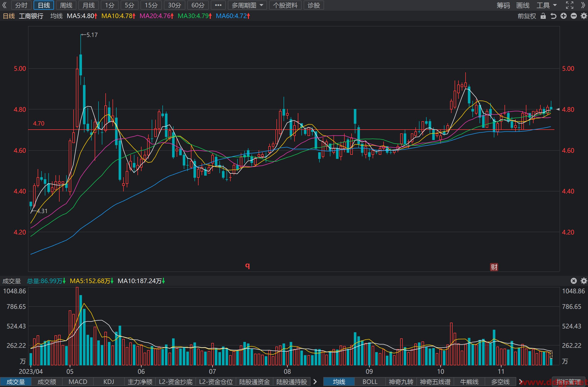This screenshot has height=387, width=588.
Task: Zoom out the candlestick chart
Action: point(574,16)
